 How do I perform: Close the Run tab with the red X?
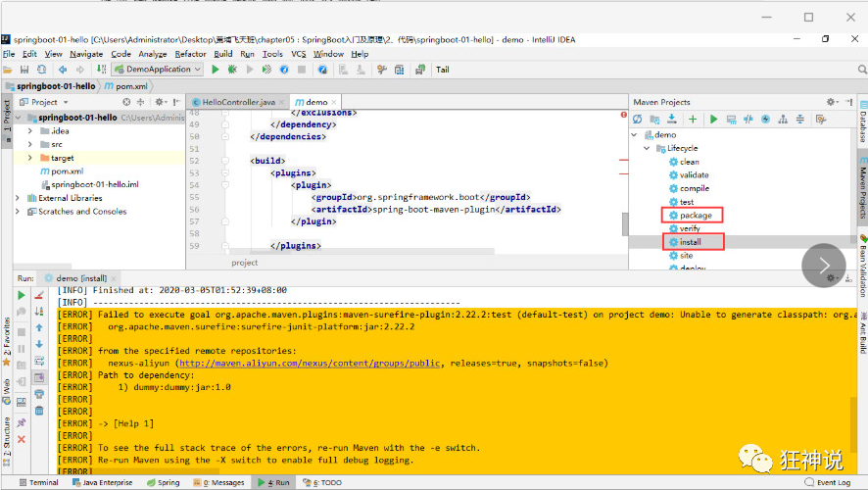click(x=21, y=439)
